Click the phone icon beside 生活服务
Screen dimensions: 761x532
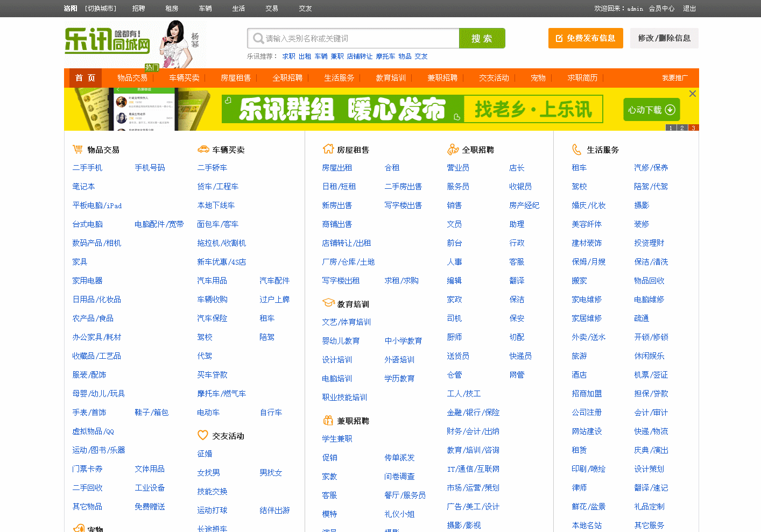tap(577, 150)
